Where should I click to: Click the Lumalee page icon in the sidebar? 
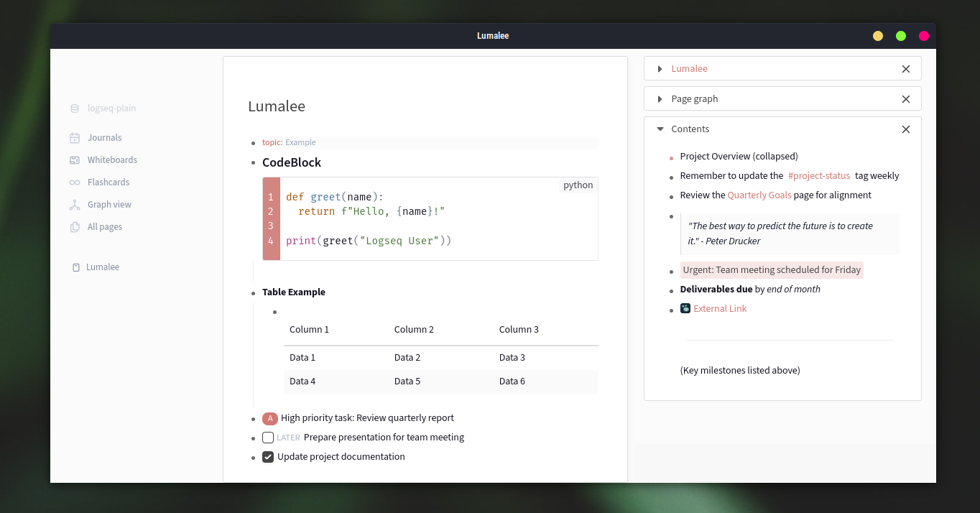coord(76,267)
